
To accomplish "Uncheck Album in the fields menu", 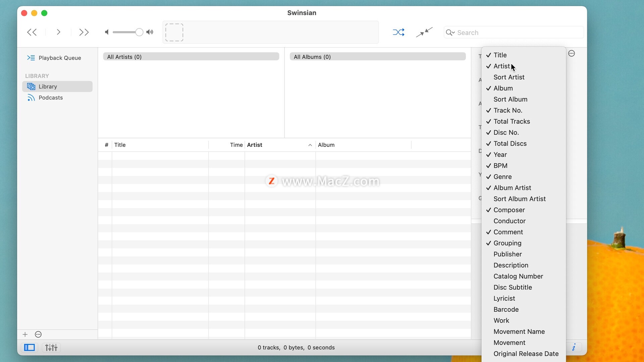I will 524,88.
